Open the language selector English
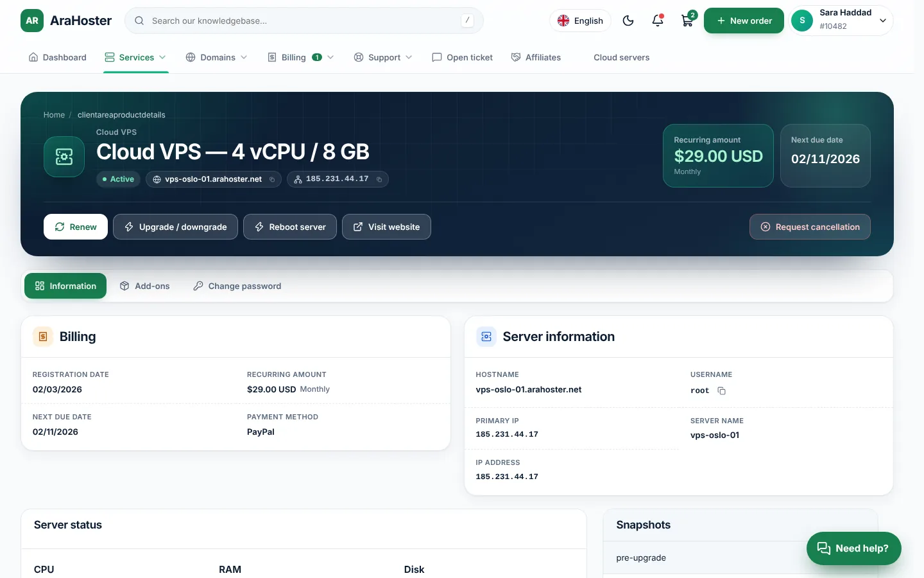This screenshot has width=924, height=578. coord(580,21)
